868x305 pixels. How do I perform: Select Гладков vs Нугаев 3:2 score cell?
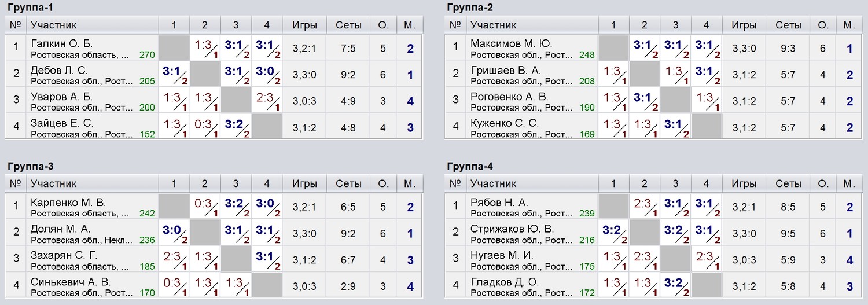675,286
